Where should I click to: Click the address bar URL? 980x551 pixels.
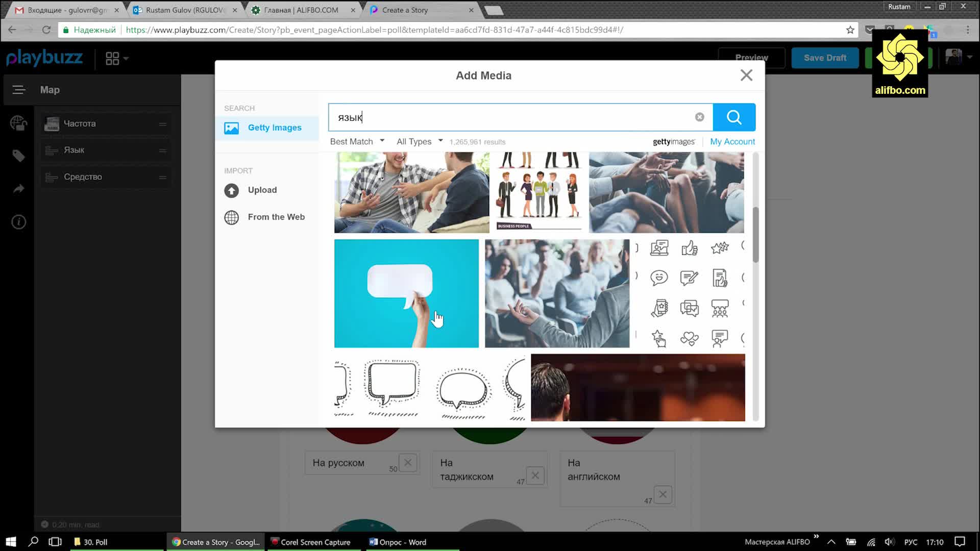(x=374, y=30)
